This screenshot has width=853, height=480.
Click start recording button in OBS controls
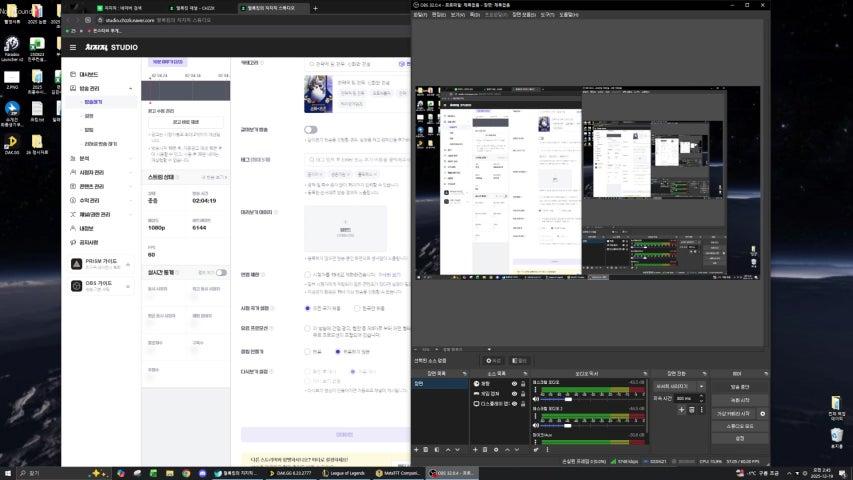tap(739, 400)
